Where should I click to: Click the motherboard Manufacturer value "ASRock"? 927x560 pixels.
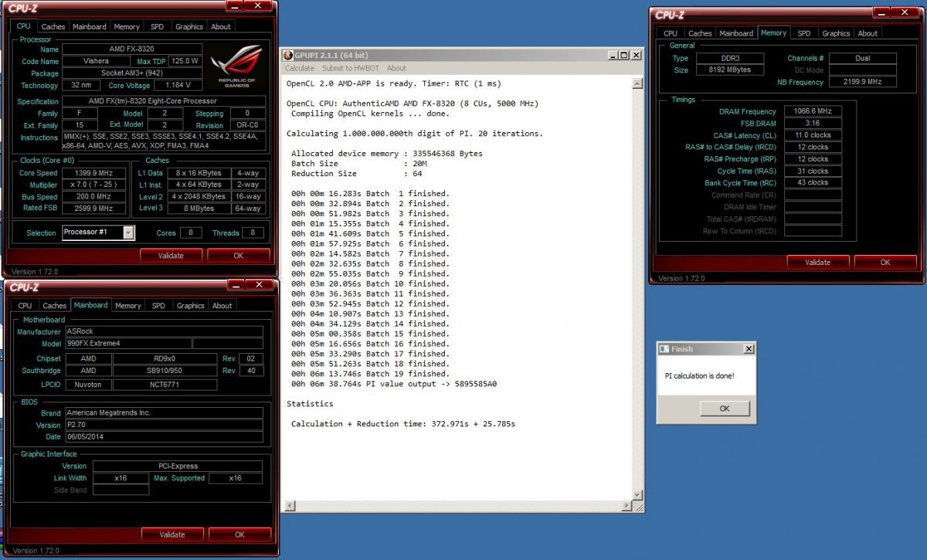[x=164, y=331]
